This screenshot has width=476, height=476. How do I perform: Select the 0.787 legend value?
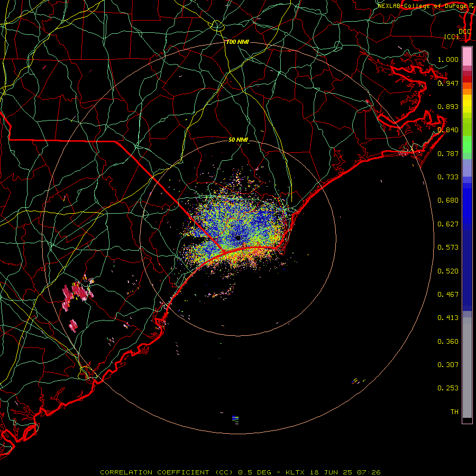coord(448,153)
